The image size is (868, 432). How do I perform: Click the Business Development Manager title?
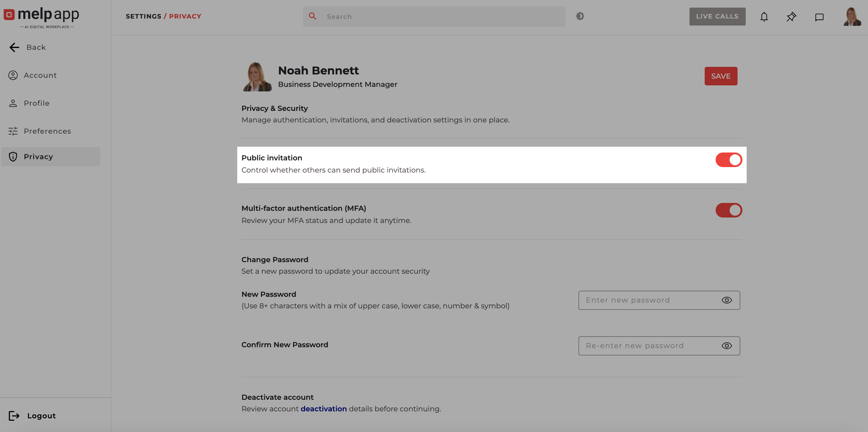[x=338, y=84]
